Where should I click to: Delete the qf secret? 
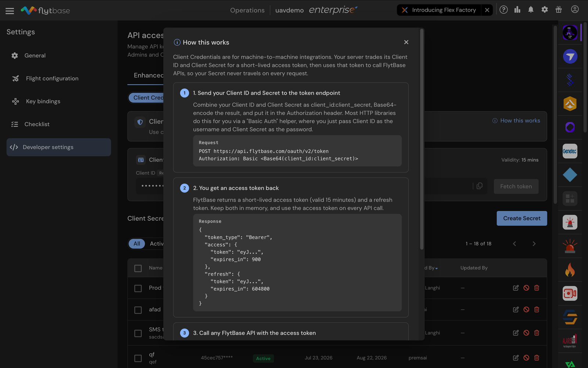click(x=537, y=358)
